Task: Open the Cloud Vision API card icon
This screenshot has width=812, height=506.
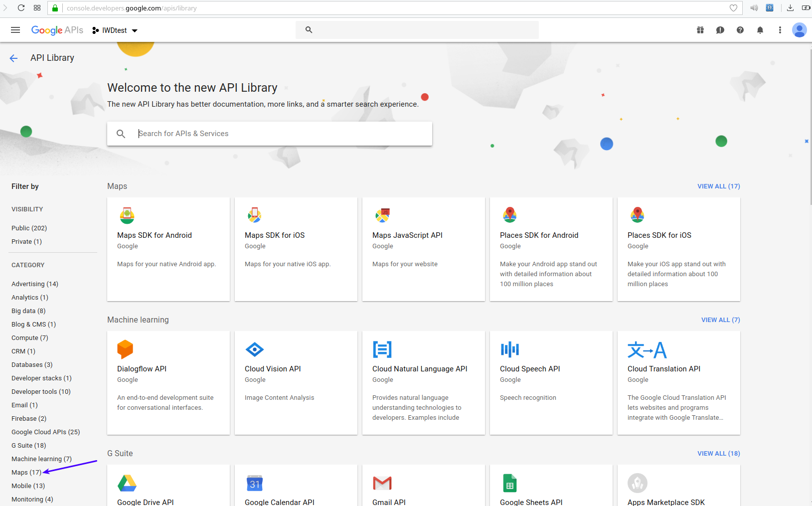Action: pyautogui.click(x=255, y=349)
